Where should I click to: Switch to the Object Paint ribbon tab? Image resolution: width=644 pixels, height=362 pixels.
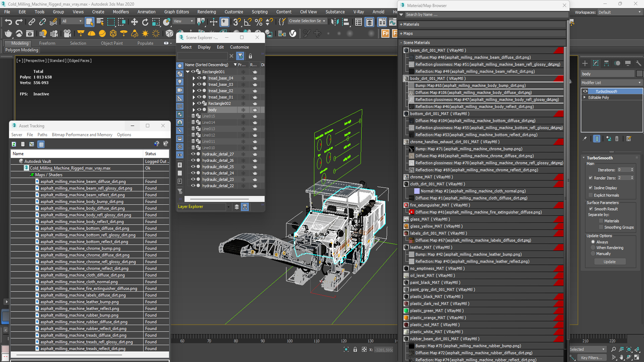click(112, 43)
